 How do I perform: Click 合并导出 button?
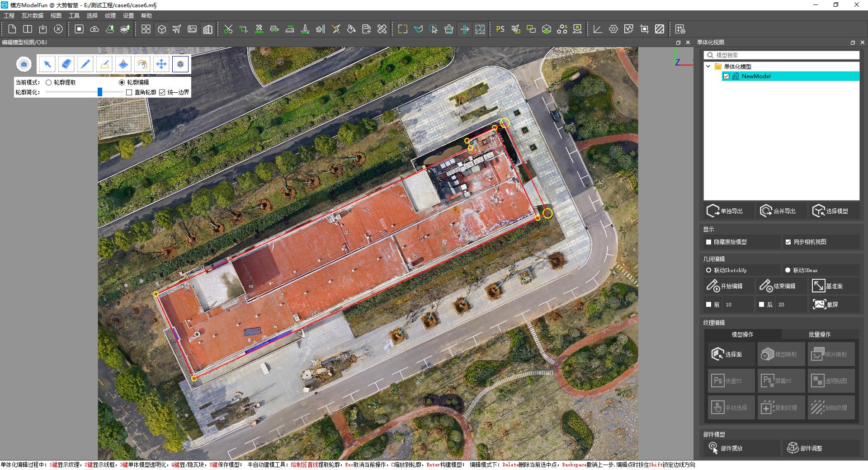pos(782,211)
